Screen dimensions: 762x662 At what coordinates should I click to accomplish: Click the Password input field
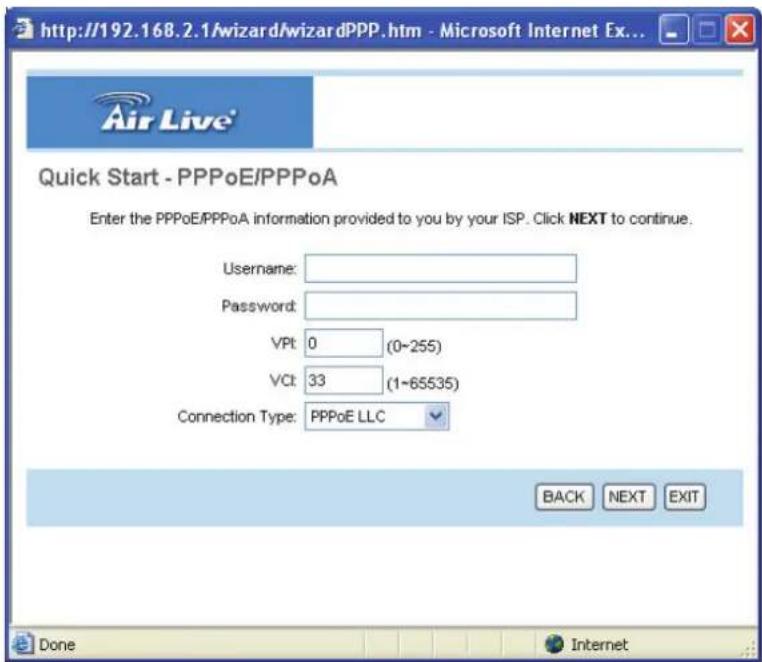440,306
